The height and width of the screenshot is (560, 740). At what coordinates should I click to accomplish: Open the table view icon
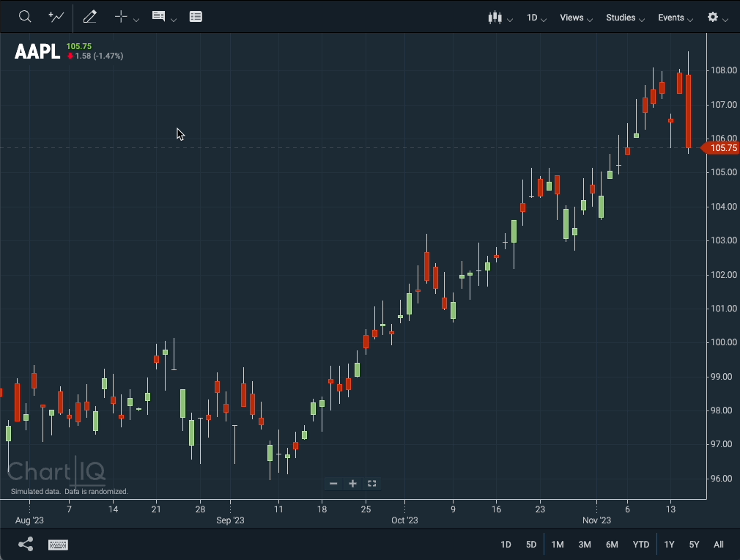196,17
